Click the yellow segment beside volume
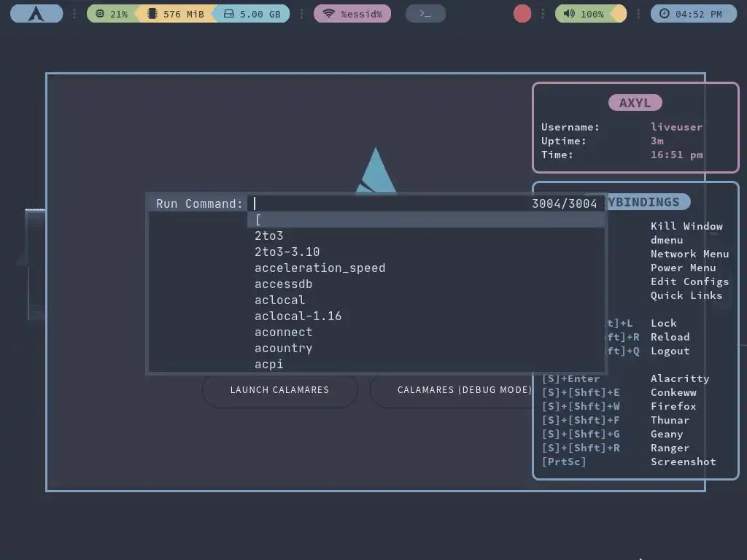The height and width of the screenshot is (560, 747). [620, 14]
